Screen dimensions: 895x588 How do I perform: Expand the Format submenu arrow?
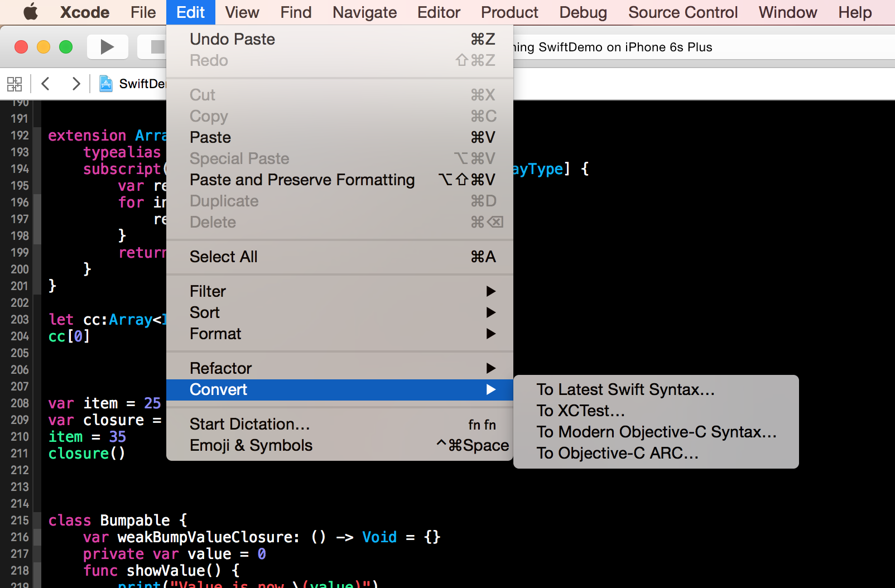coord(491,334)
